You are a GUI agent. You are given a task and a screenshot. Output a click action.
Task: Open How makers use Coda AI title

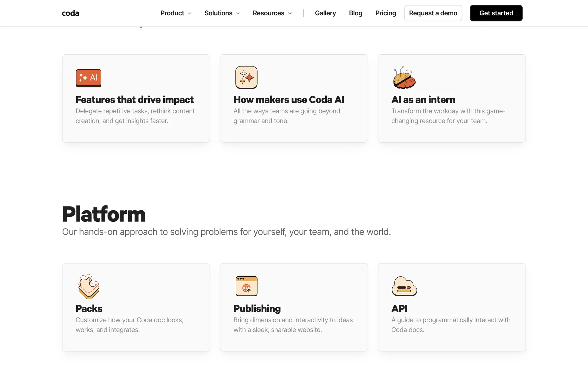288,100
